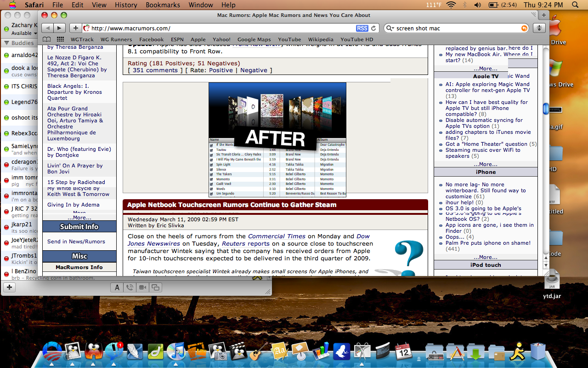Image resolution: width=588 pixels, height=368 pixels.
Task: Launch GarageBand guitar icon in Dock
Action: (259, 352)
